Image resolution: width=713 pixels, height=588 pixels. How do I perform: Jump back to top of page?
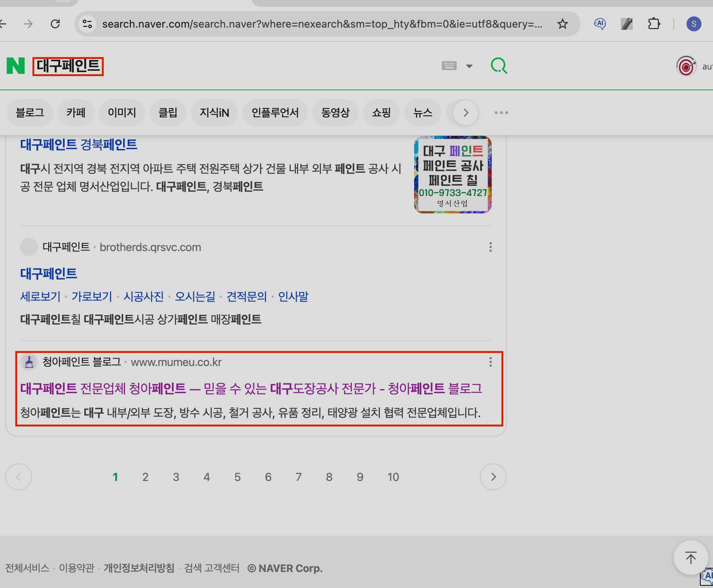691,558
